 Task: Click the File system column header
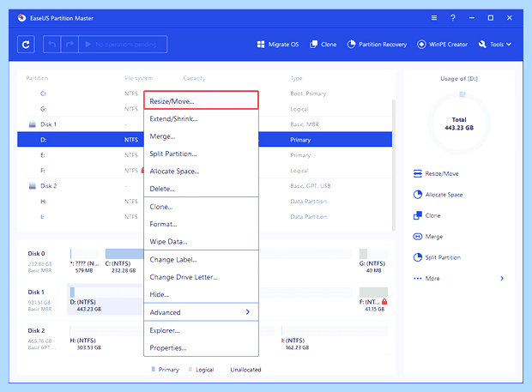pos(139,78)
